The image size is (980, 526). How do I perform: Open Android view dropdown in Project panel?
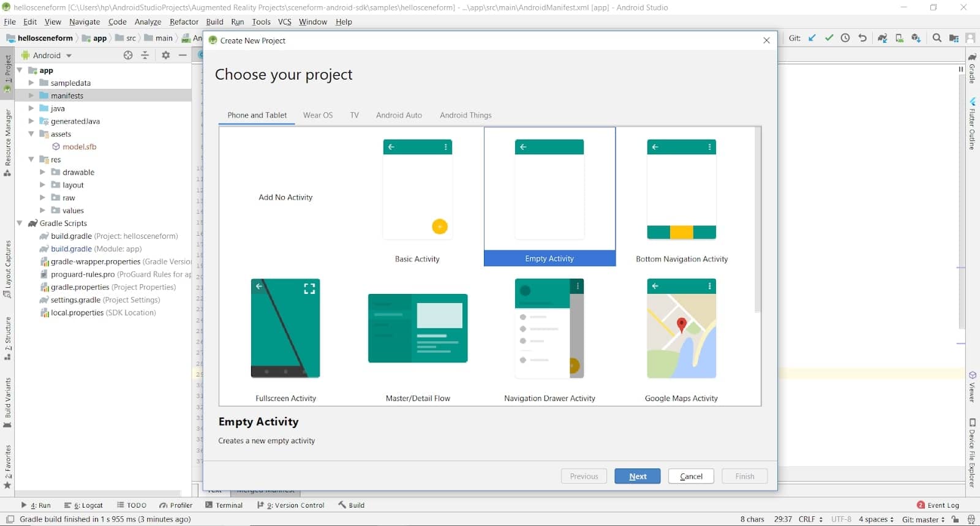(47, 55)
